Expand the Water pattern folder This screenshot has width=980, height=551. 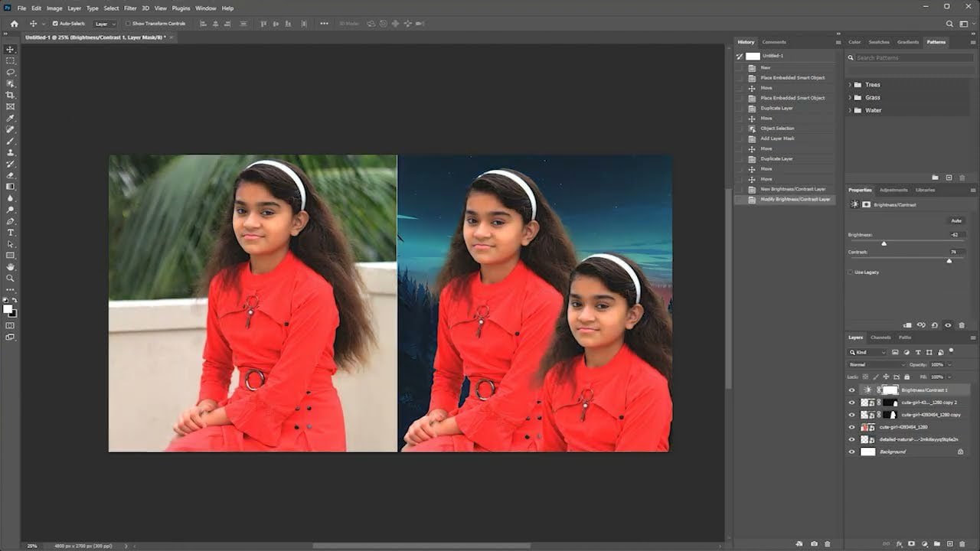pyautogui.click(x=850, y=110)
